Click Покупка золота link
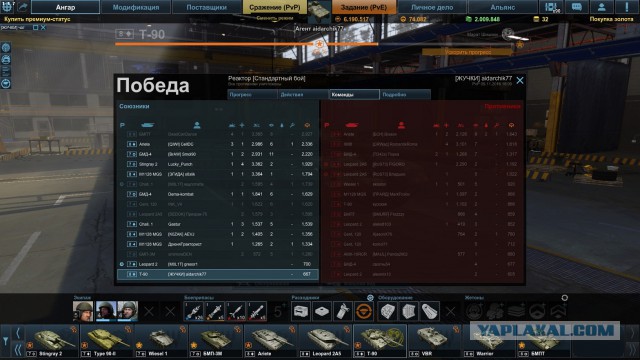This screenshot has height=360, width=640. (611, 19)
